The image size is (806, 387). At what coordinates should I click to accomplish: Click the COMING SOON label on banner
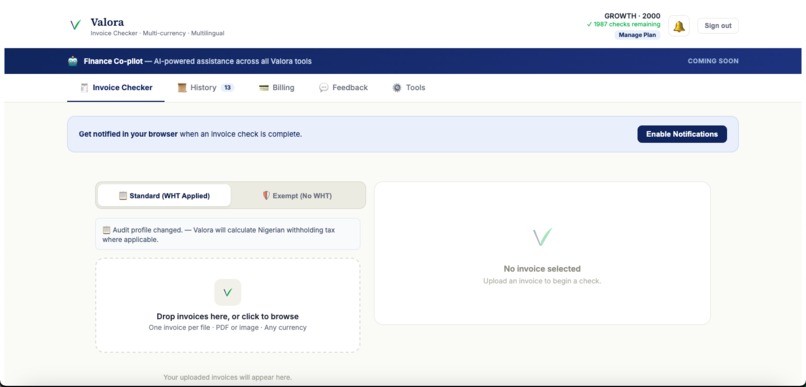point(713,61)
